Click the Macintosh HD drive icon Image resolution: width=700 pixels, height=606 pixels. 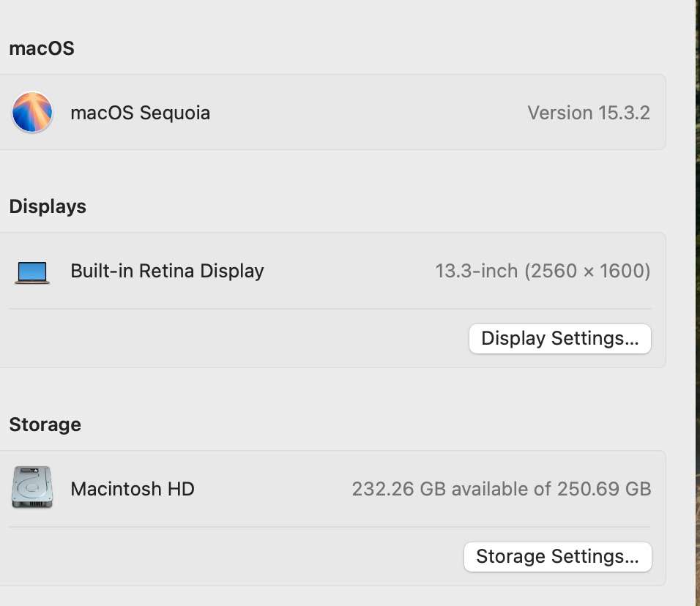[32, 488]
